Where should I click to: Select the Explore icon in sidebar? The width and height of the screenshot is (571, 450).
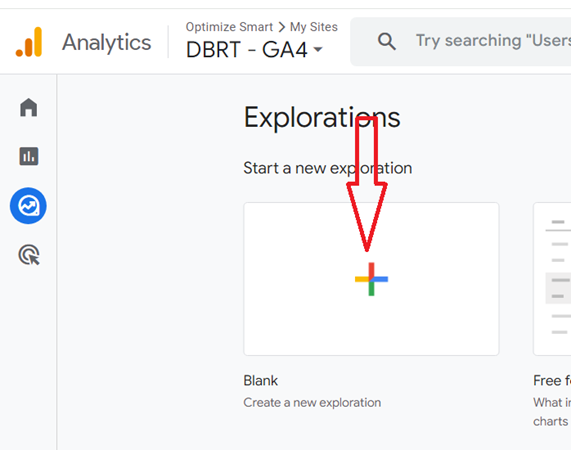coord(28,206)
